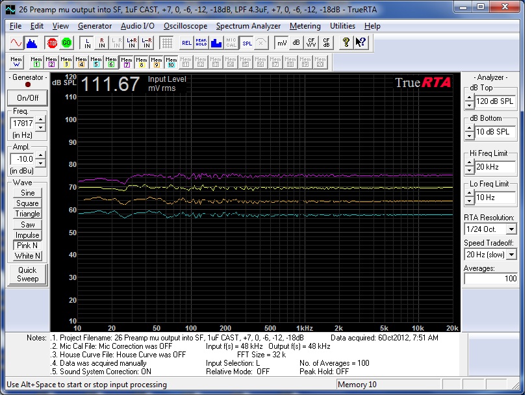Select the Sine wave button

(x=27, y=193)
